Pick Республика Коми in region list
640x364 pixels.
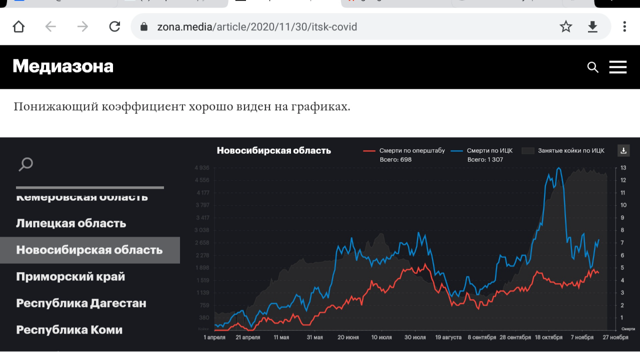coord(69,330)
